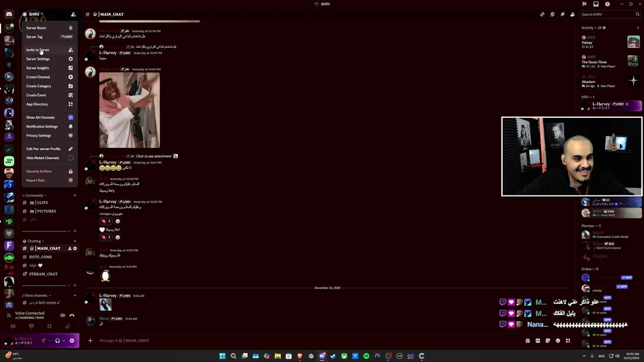644x362 pixels.
Task: Open Privacy Settings
Action: [49, 135]
